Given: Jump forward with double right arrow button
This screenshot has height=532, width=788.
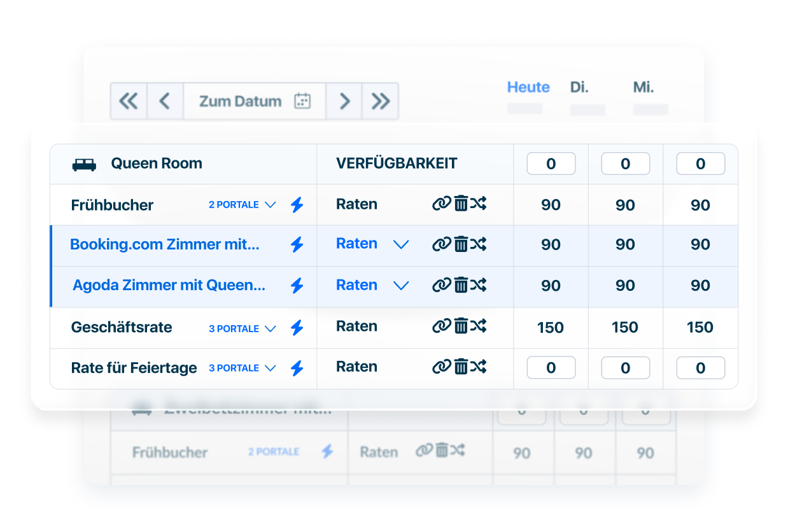Looking at the screenshot, I should pos(381,101).
